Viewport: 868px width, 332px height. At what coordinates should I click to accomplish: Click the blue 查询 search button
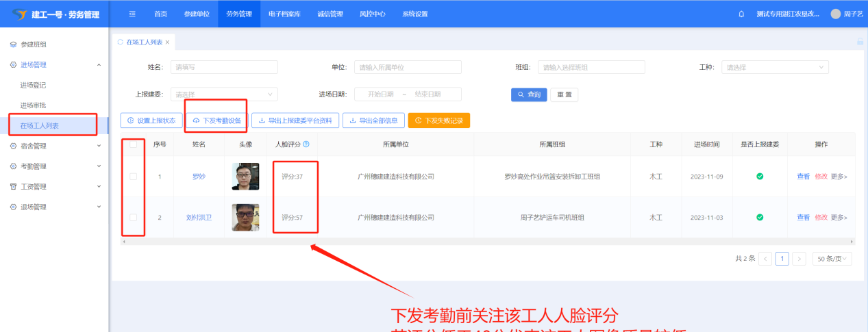529,94
